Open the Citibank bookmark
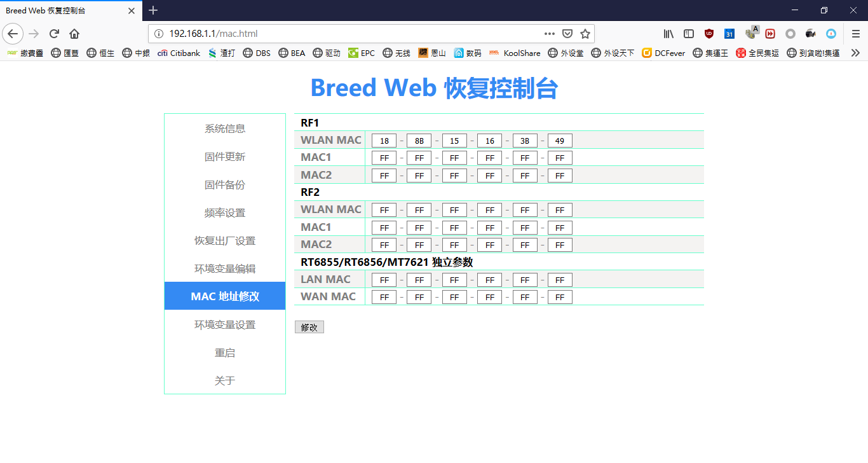The image size is (868, 463). [179, 53]
